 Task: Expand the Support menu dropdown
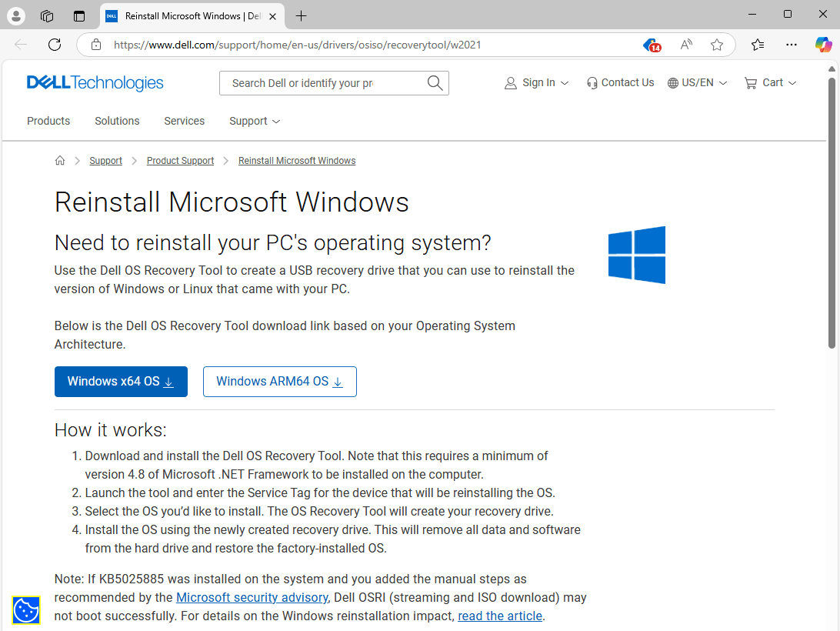255,121
